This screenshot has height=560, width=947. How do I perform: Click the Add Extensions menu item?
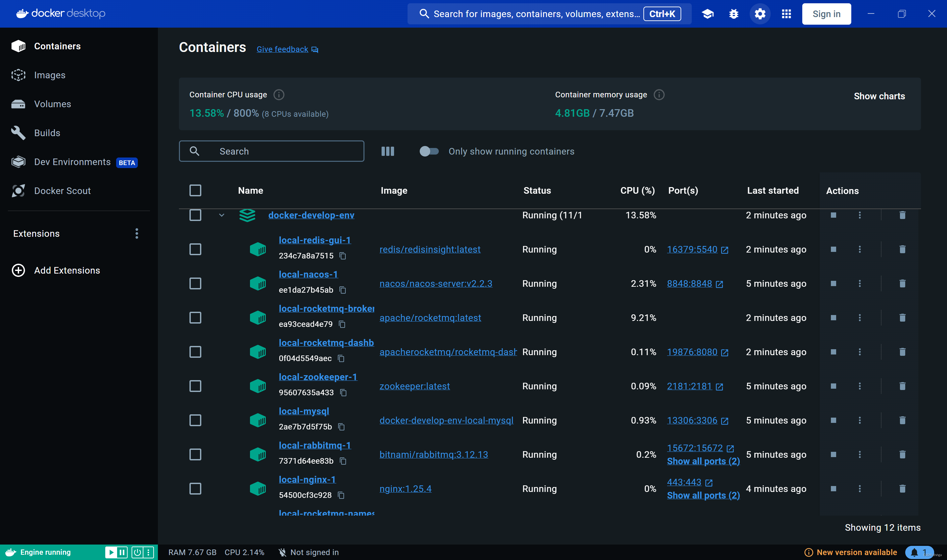click(67, 270)
